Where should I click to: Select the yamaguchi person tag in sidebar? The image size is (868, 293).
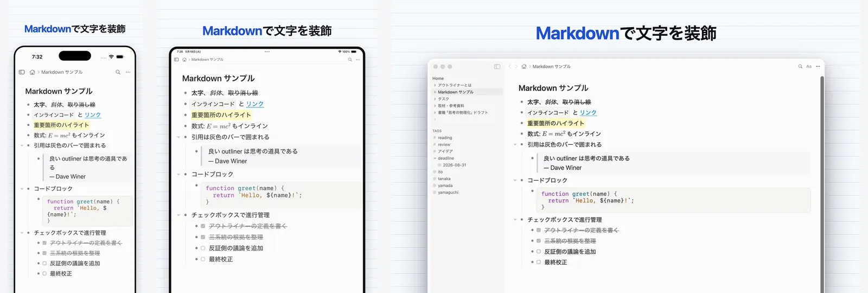point(448,193)
